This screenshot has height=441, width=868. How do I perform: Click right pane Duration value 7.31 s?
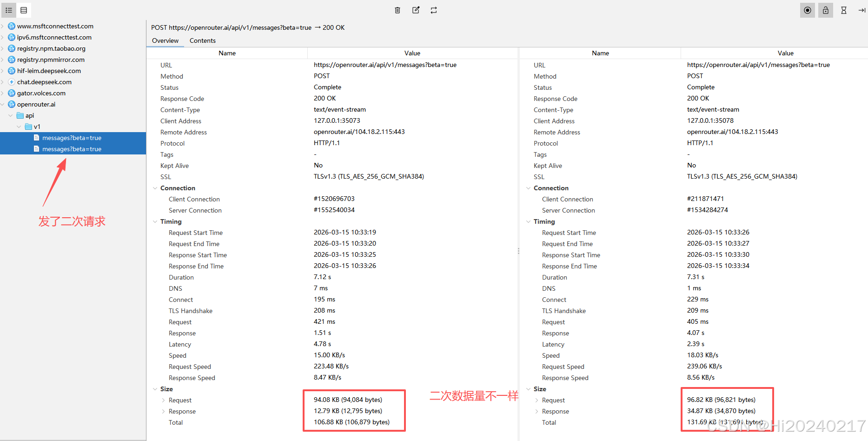696,277
